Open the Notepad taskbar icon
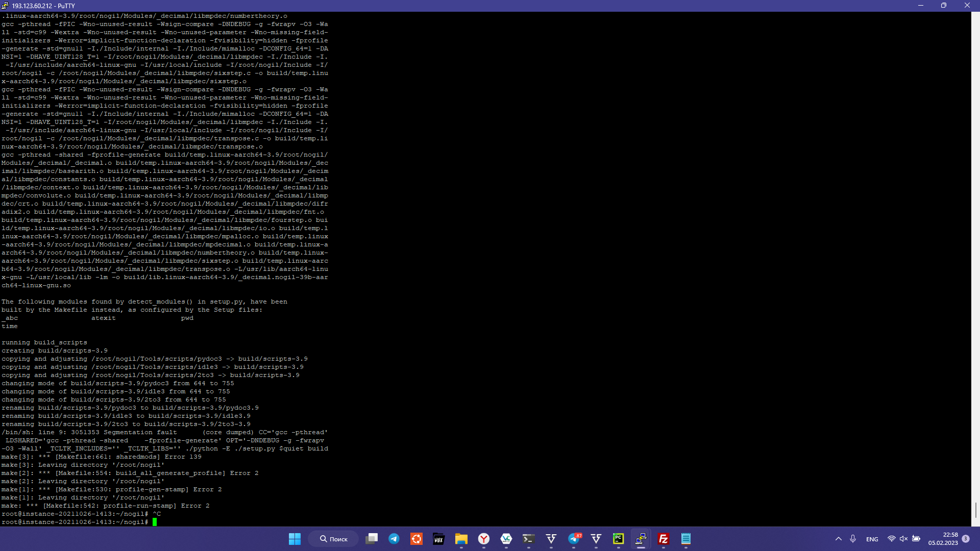 coord(685,539)
